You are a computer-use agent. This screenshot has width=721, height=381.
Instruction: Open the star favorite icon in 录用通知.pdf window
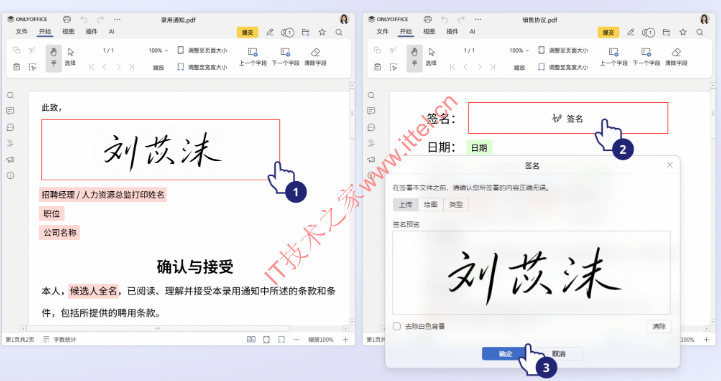click(322, 32)
